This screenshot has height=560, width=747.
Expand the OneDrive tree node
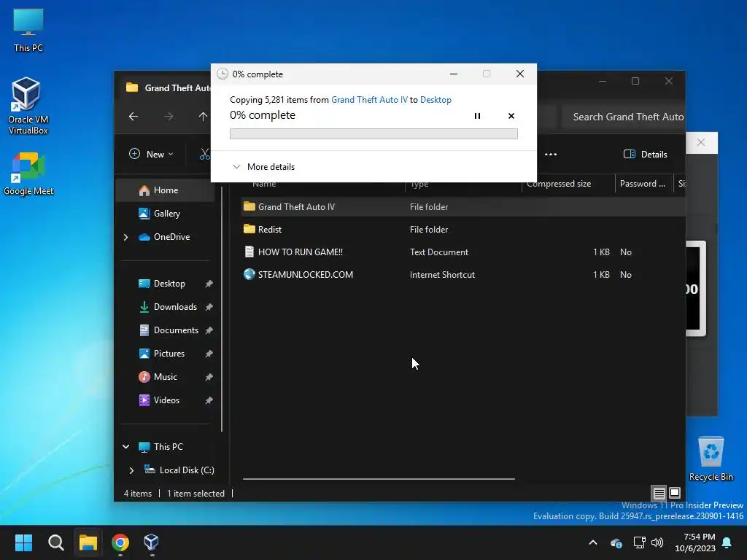[125, 237]
